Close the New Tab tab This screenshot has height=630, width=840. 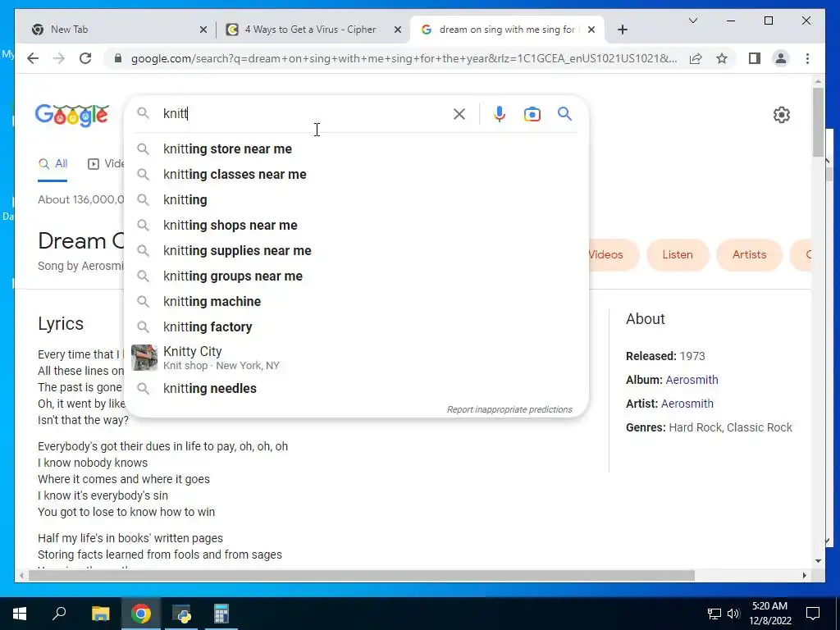(203, 30)
